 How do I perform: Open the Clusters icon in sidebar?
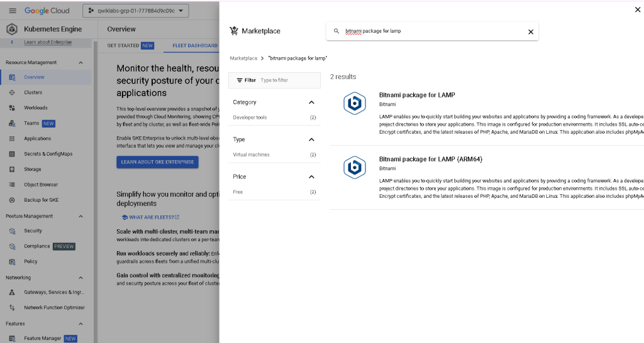pyautogui.click(x=12, y=93)
